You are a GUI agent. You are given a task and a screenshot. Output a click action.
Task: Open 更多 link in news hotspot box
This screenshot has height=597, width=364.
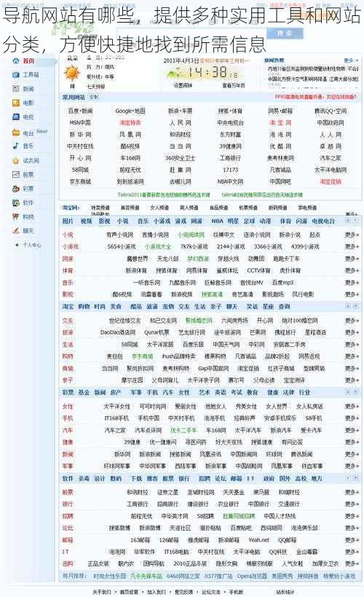(x=351, y=61)
